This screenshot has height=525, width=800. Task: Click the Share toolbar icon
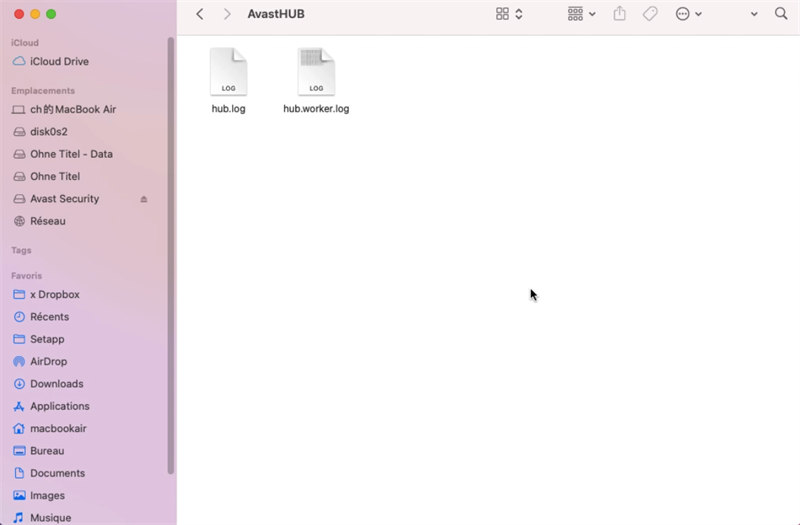pyautogui.click(x=619, y=13)
